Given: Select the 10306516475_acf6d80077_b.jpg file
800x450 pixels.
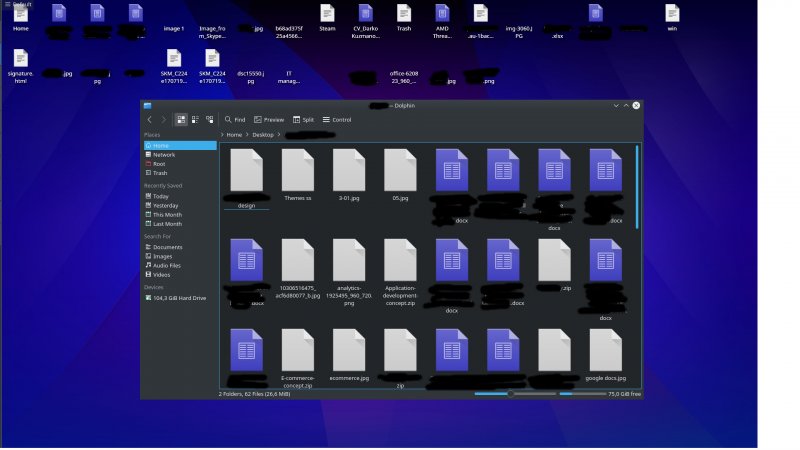Looking at the screenshot, I should pyautogui.click(x=298, y=269).
